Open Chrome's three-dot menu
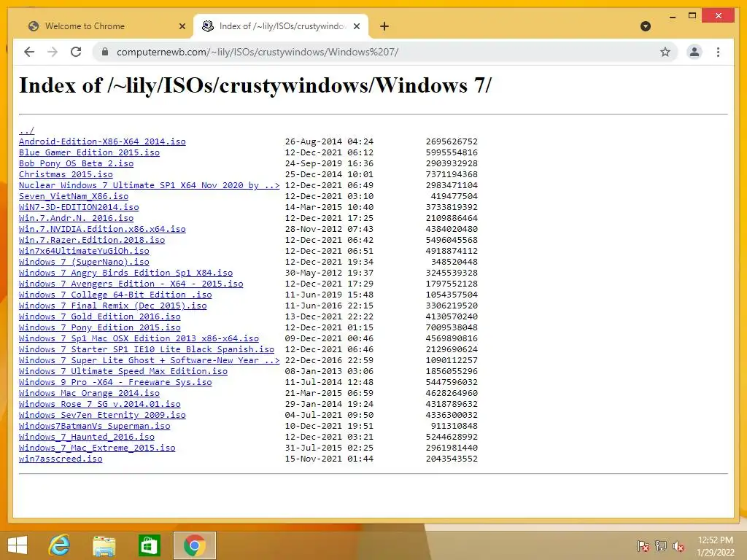The height and width of the screenshot is (560, 747). pyautogui.click(x=718, y=52)
